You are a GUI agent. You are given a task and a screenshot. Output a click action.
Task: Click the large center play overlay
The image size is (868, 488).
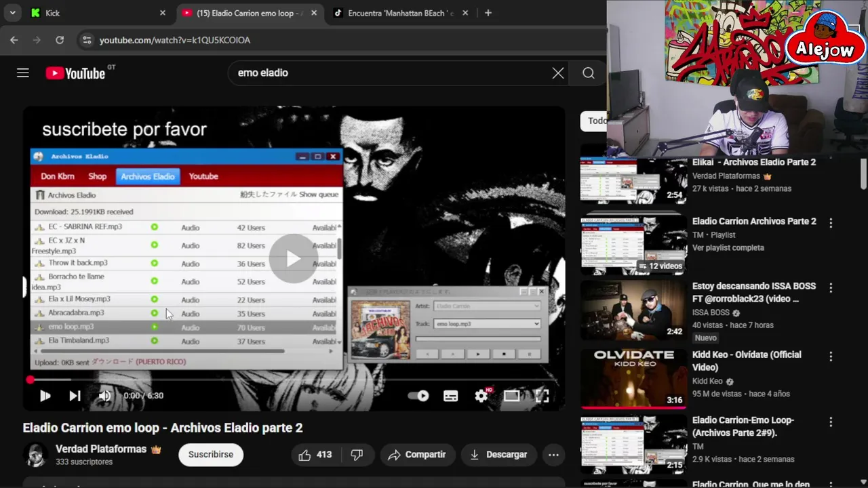pyautogui.click(x=292, y=258)
